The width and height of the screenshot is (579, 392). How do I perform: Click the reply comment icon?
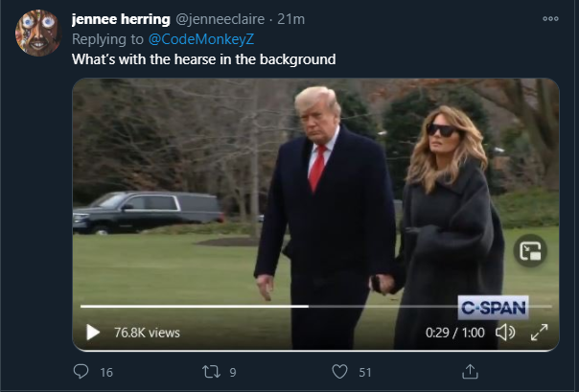pyautogui.click(x=81, y=371)
